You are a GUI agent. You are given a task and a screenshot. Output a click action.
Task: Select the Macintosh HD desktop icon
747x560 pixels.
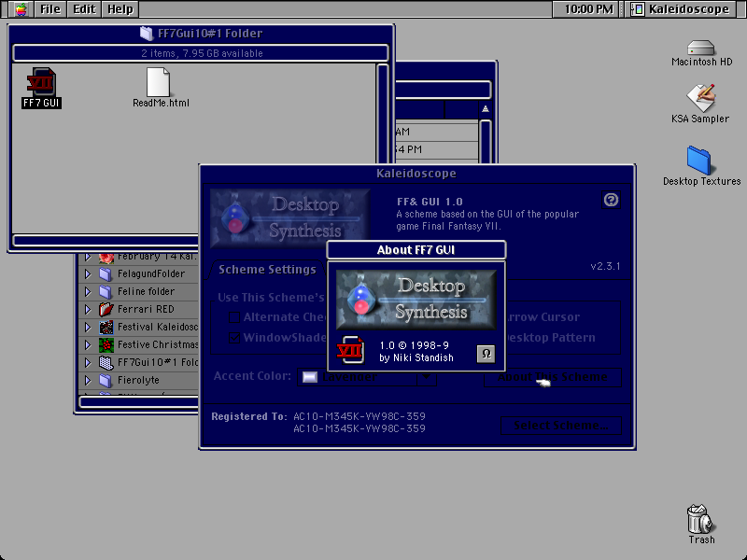[x=701, y=49]
